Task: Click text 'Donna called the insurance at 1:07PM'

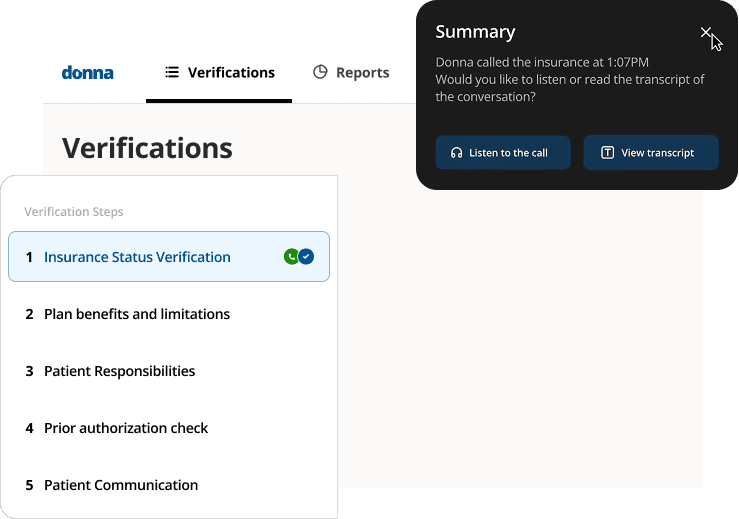Action: point(542,62)
